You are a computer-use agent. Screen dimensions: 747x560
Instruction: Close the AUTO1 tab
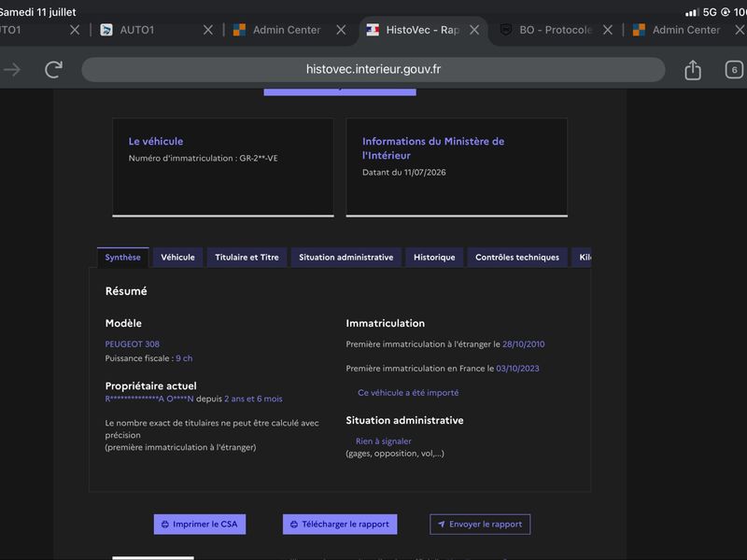[x=207, y=30]
